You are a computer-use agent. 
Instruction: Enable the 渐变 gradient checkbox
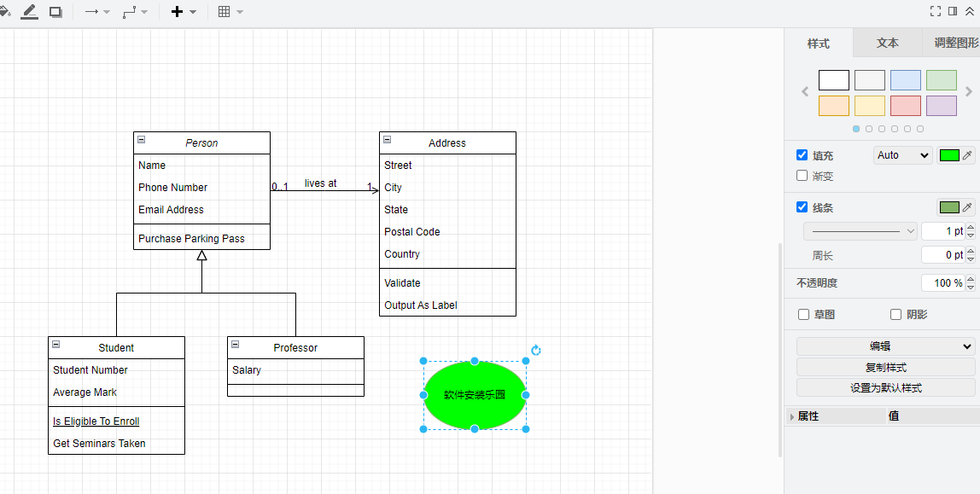802,176
